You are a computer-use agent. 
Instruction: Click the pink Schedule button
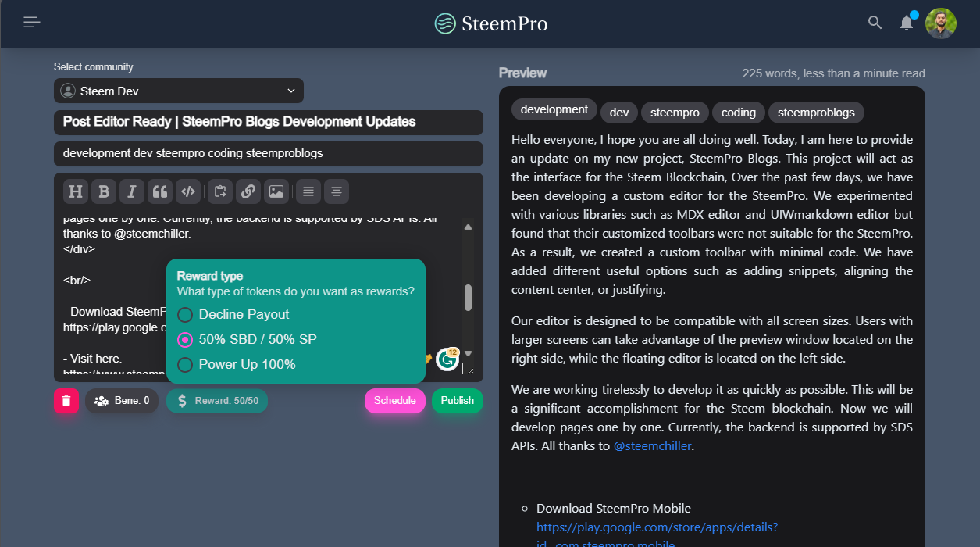(x=395, y=401)
